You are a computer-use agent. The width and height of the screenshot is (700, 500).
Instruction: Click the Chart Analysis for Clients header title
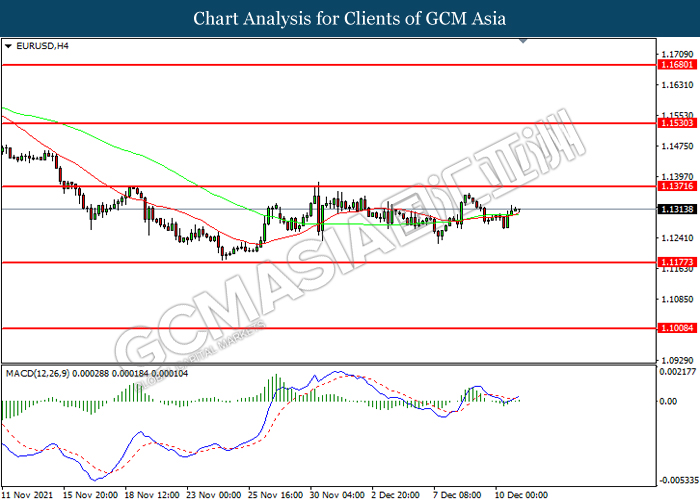click(350, 18)
